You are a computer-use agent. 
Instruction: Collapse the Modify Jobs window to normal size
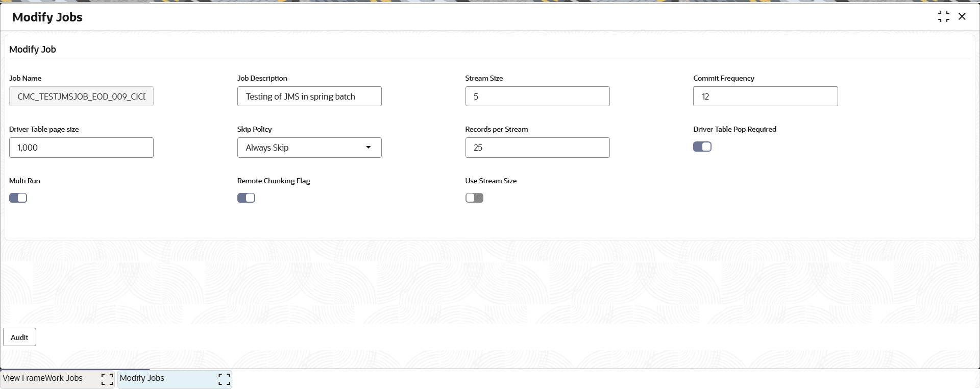[x=944, y=17]
